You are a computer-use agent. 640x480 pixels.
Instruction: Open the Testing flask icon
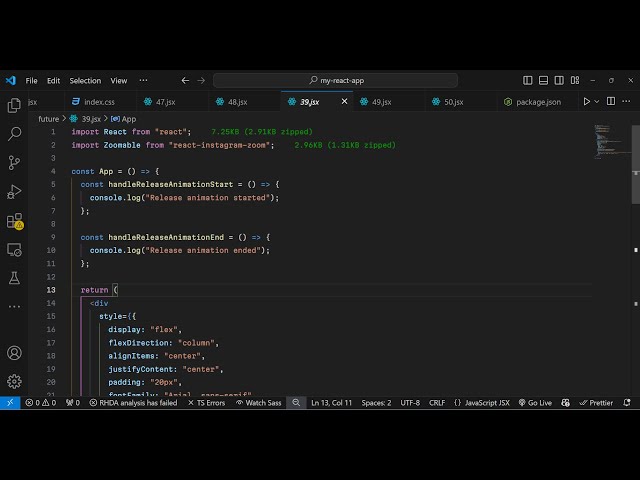[x=14, y=277]
